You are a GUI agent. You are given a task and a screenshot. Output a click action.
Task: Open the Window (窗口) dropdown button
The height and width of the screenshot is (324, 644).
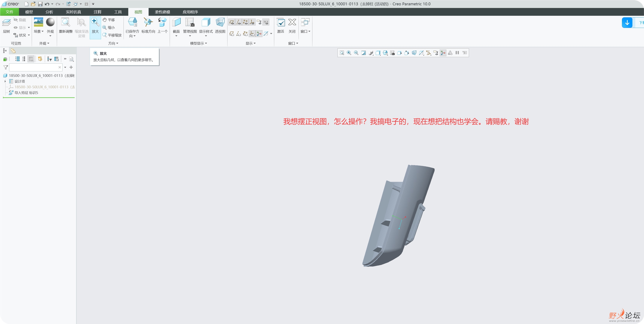click(305, 32)
